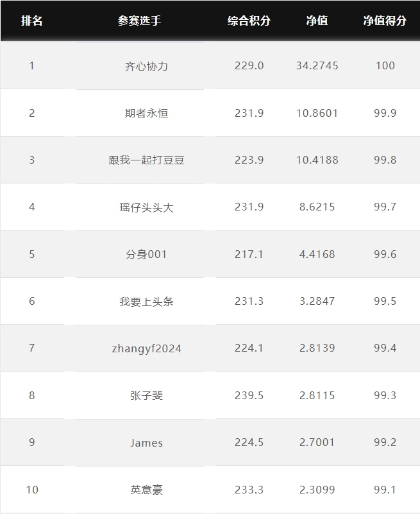Click net value 2.7001
The height and width of the screenshot is (514, 420).
(x=317, y=442)
